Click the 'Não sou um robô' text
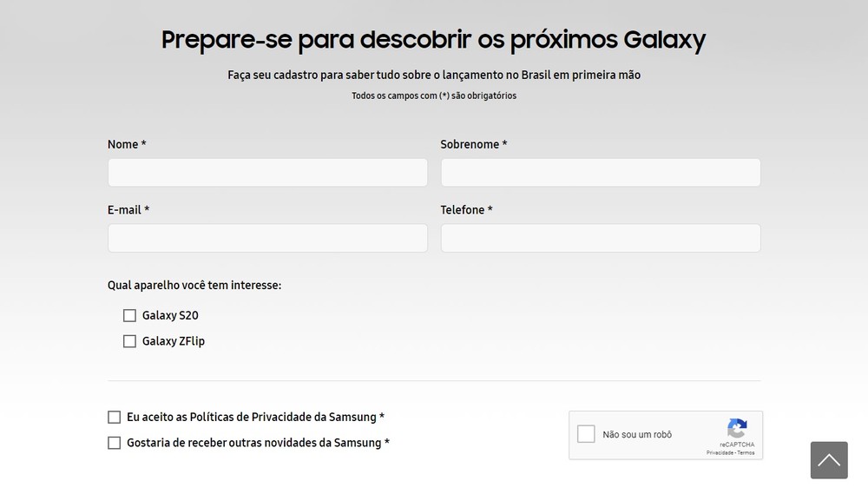The height and width of the screenshot is (494, 868). pos(637,435)
